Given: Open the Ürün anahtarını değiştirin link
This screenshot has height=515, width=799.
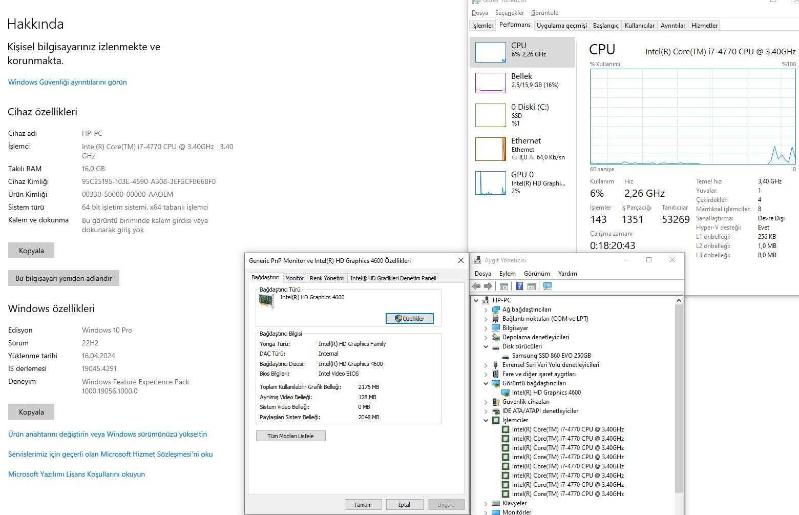Looking at the screenshot, I should (x=108, y=434).
